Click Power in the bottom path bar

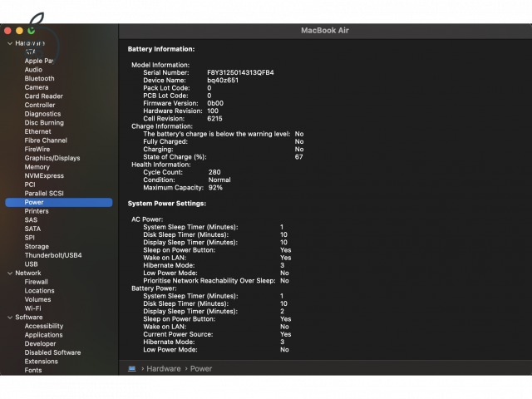[x=201, y=368]
